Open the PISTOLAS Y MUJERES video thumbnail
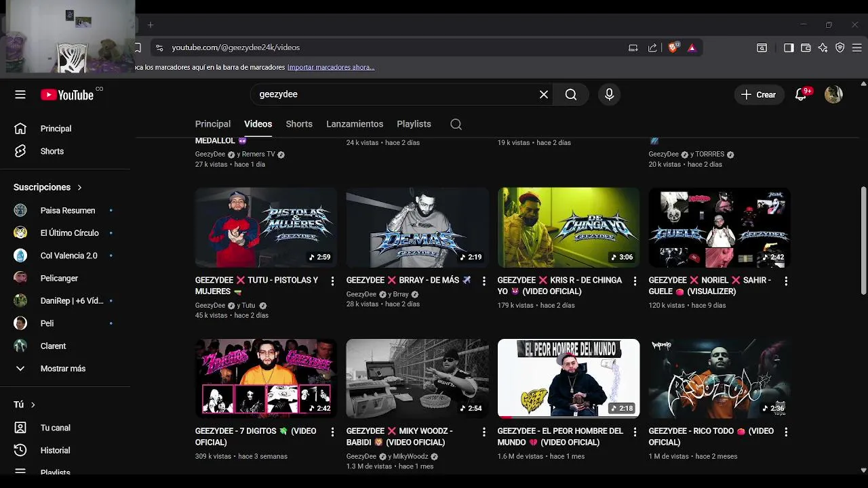The width and height of the screenshot is (868, 488). click(266, 228)
